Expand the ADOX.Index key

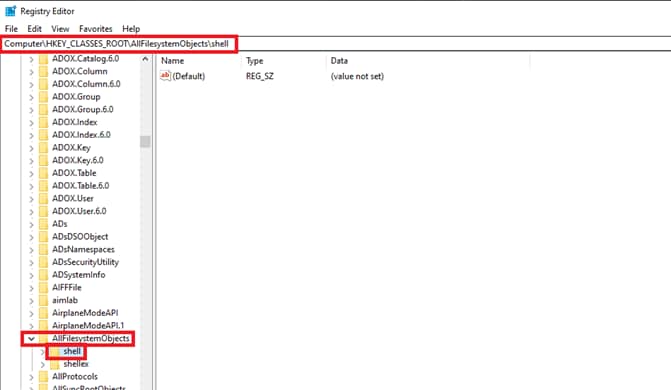(31, 123)
